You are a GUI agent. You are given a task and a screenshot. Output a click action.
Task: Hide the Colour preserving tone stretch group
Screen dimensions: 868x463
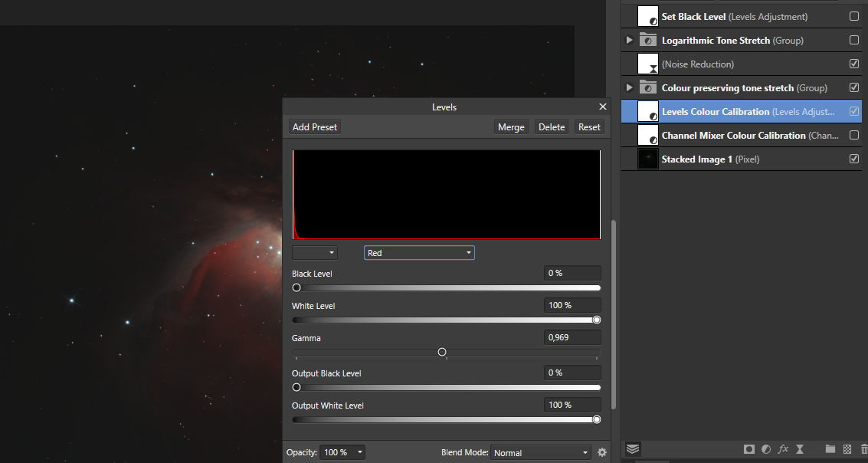854,87
